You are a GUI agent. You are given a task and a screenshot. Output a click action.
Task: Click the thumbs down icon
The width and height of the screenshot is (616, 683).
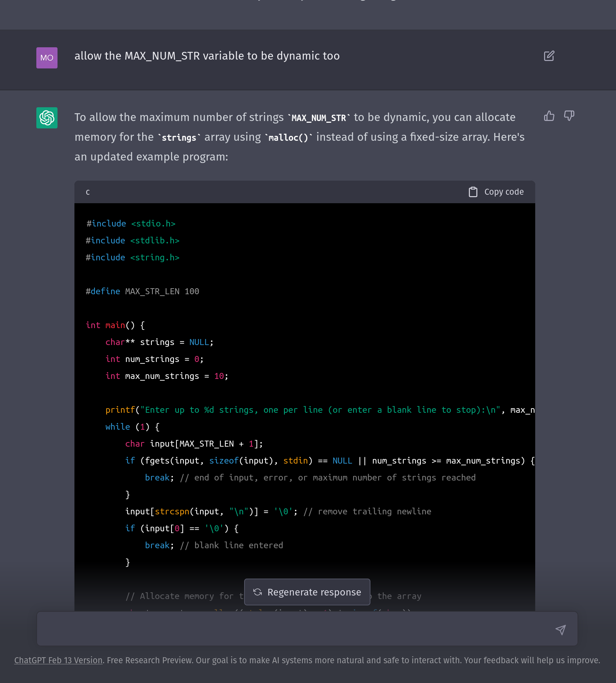click(569, 116)
